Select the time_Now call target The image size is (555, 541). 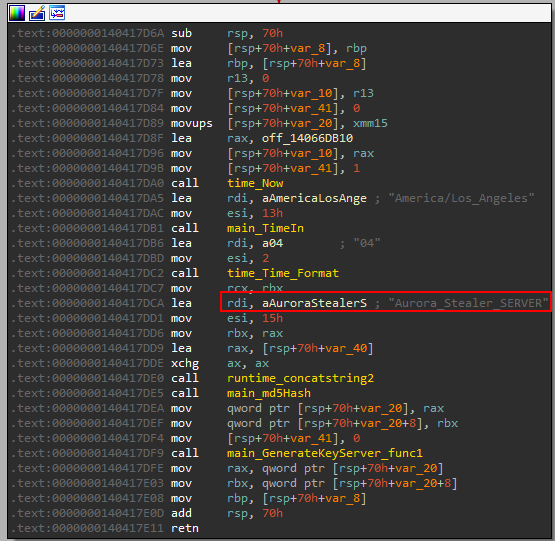(x=255, y=183)
